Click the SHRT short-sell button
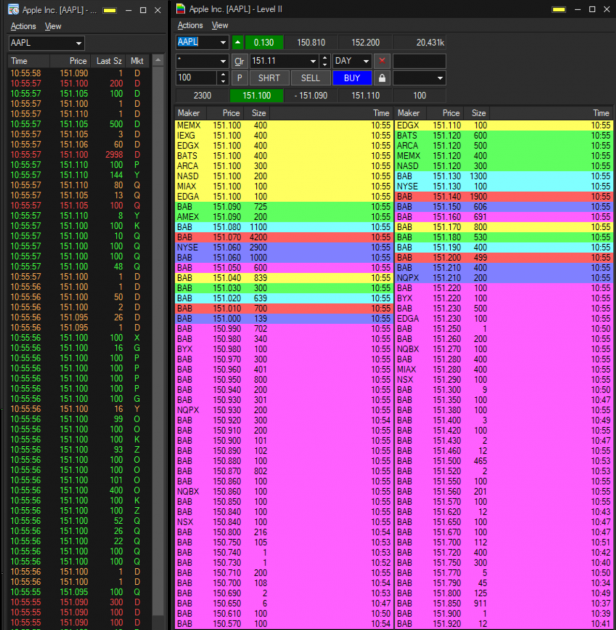 coord(269,78)
